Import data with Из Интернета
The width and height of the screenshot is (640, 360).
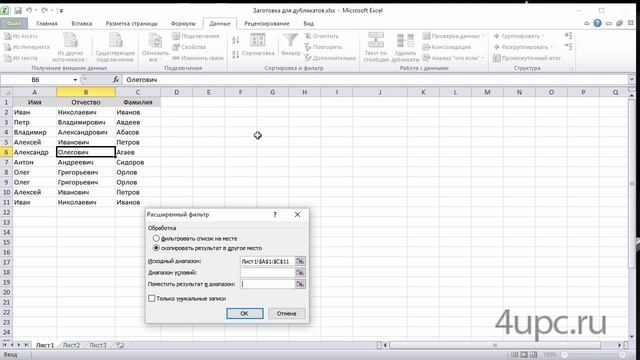point(27,47)
